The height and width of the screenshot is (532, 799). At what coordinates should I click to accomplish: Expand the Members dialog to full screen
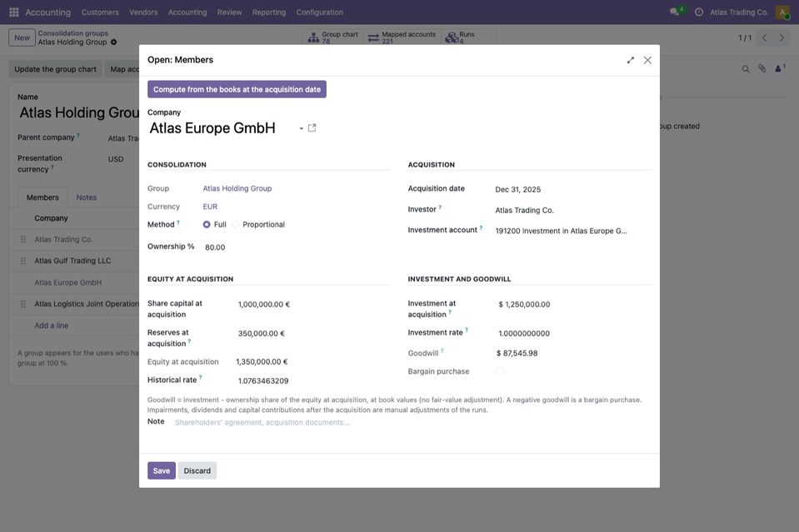[x=631, y=60]
